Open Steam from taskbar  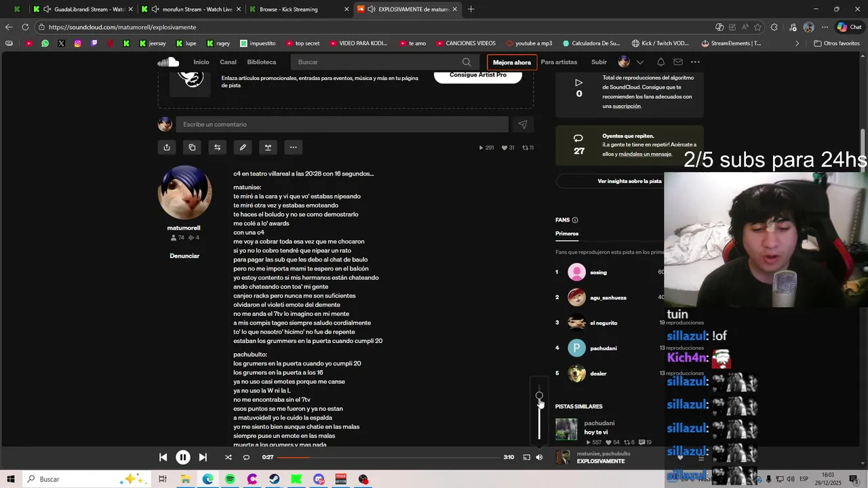tap(274, 479)
